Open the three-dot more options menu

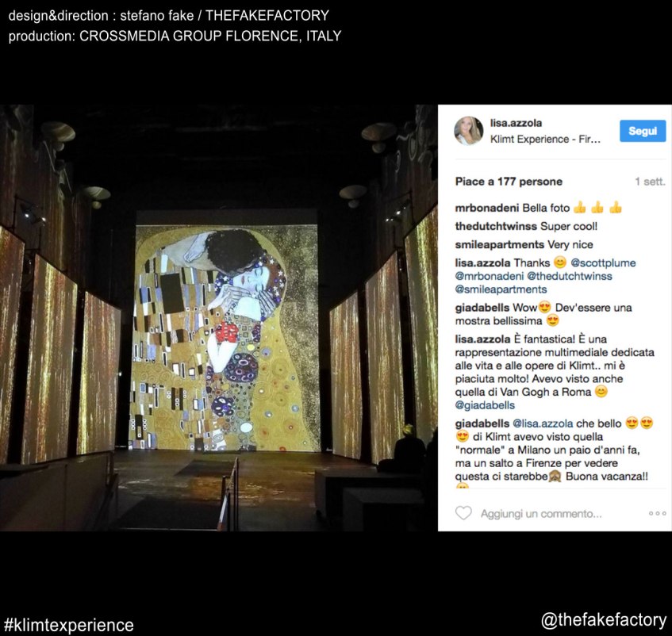click(x=658, y=513)
